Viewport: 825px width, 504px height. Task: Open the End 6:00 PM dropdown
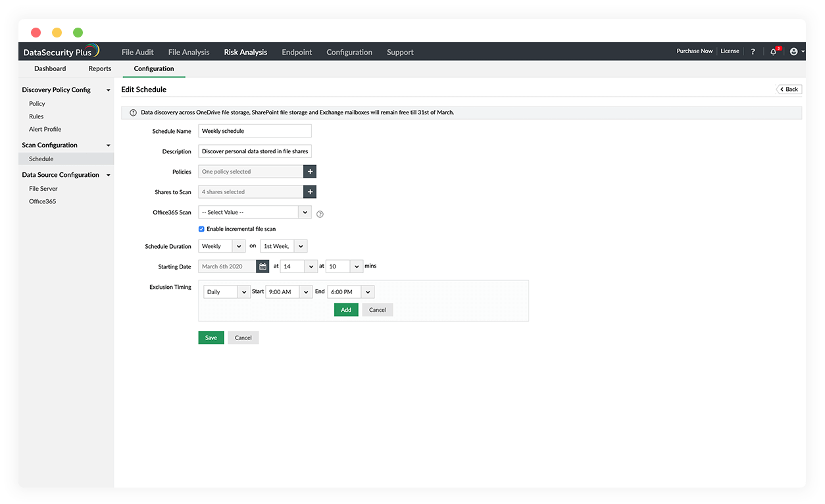pos(351,291)
